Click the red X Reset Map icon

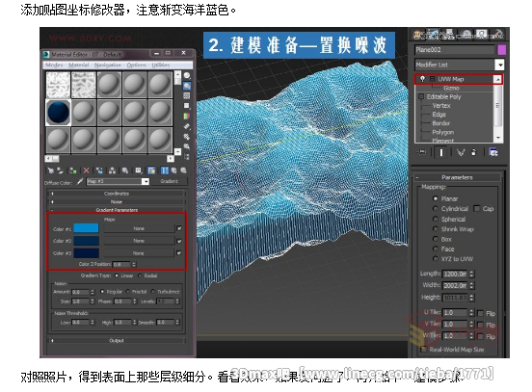tap(86, 170)
